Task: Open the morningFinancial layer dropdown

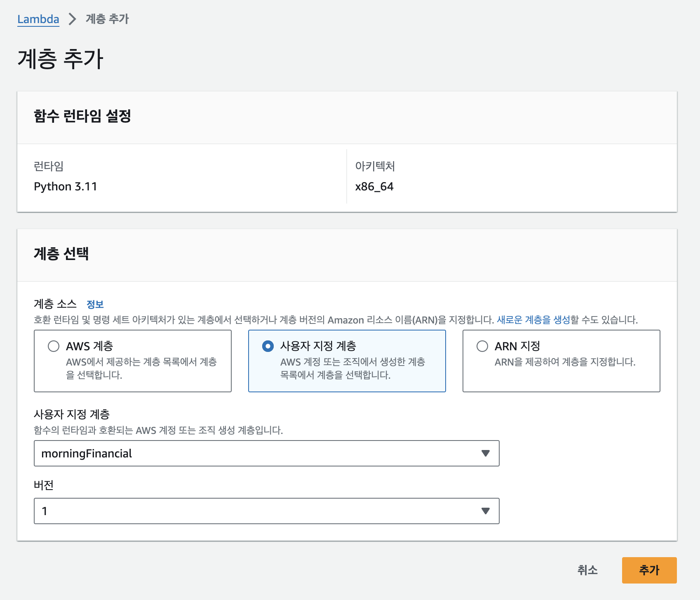Action: coord(266,453)
